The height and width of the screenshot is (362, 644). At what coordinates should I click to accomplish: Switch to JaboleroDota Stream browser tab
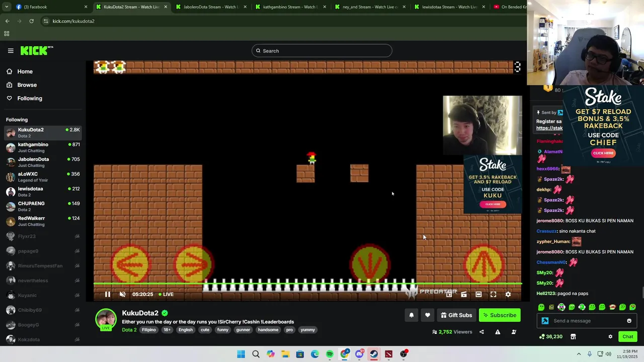pos(210,7)
